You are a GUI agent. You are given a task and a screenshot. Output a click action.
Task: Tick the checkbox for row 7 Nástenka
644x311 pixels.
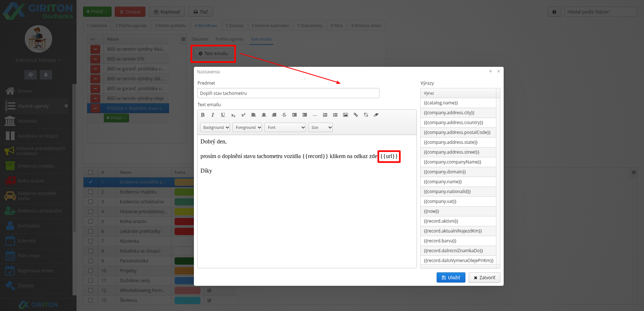tap(90, 241)
